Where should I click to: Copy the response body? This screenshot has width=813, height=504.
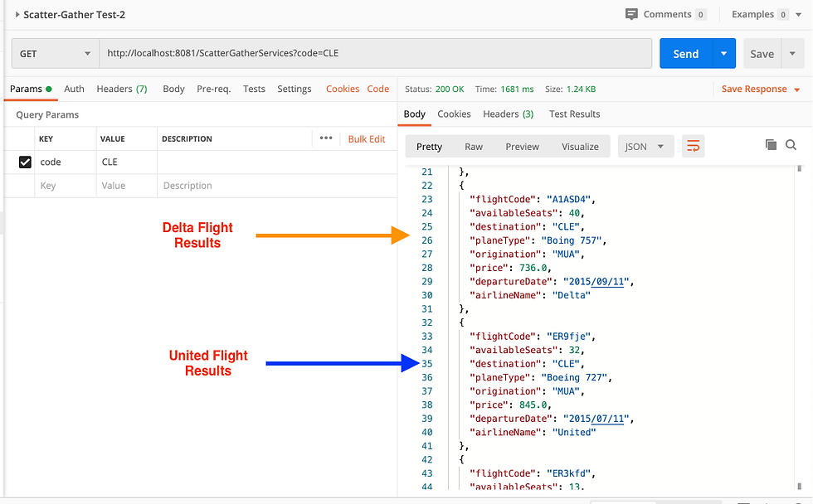point(771,144)
